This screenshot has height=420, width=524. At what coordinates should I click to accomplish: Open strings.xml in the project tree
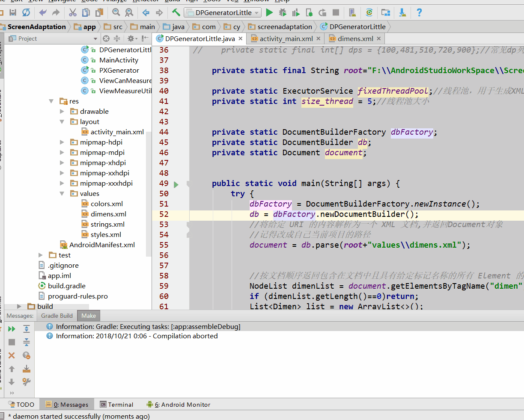107,225
